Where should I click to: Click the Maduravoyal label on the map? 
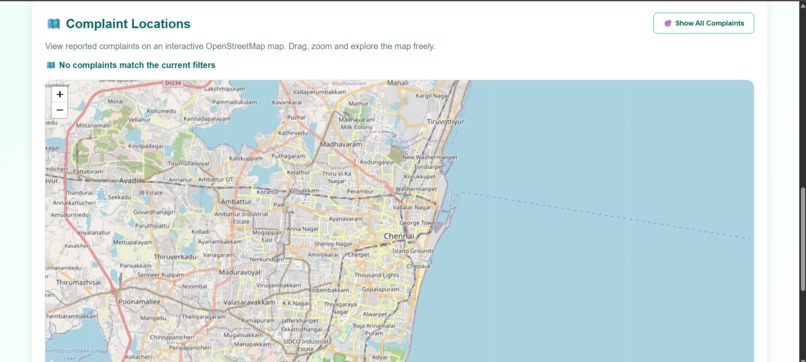click(x=240, y=272)
